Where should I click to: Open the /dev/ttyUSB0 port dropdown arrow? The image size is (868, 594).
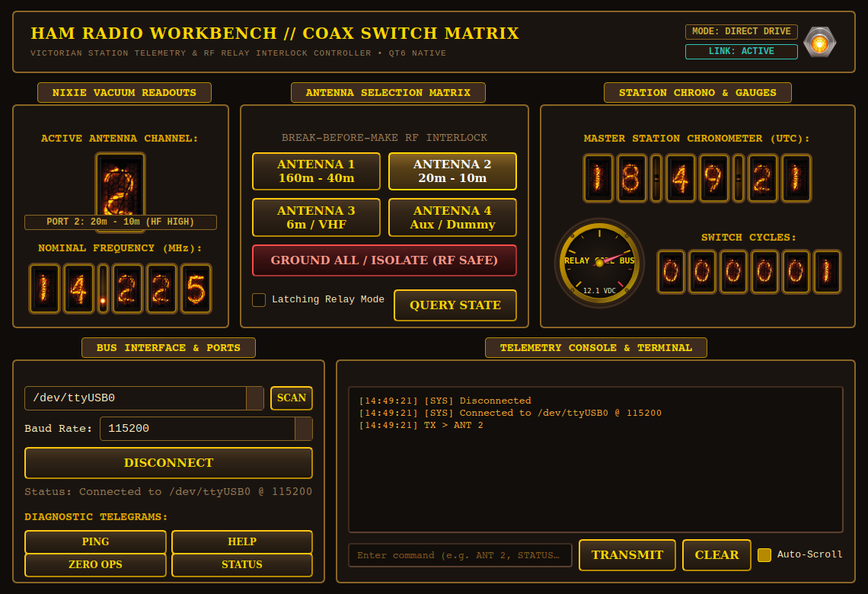pos(254,398)
